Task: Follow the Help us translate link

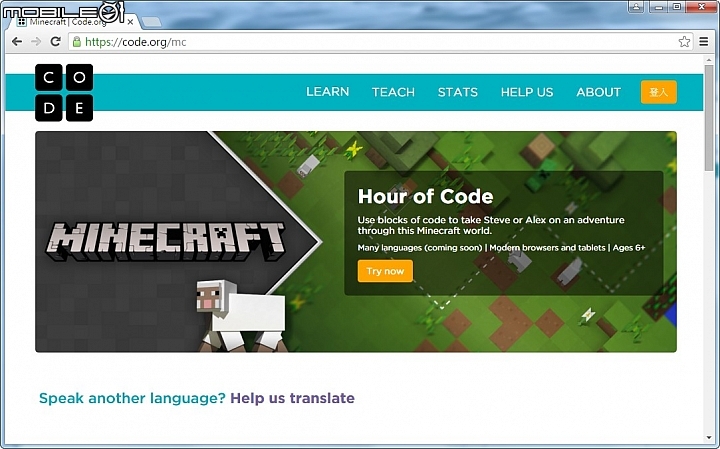Action: click(292, 398)
